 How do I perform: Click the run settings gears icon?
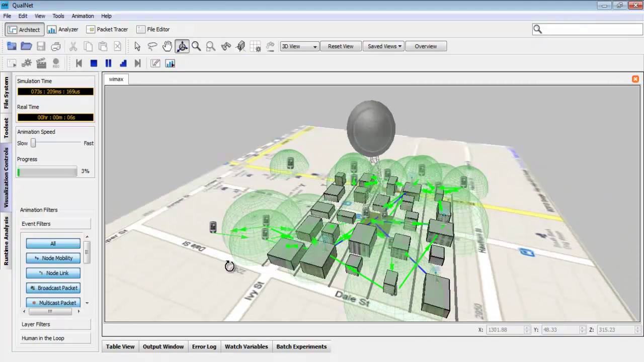click(x=27, y=63)
